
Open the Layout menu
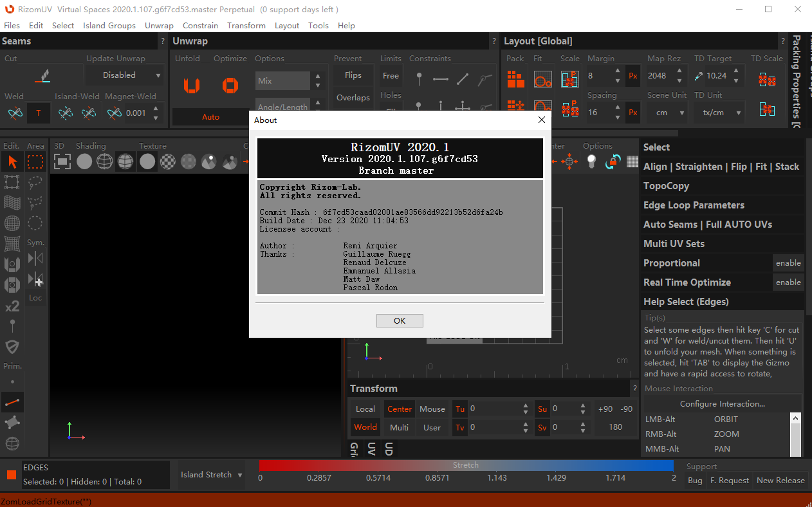(286, 26)
